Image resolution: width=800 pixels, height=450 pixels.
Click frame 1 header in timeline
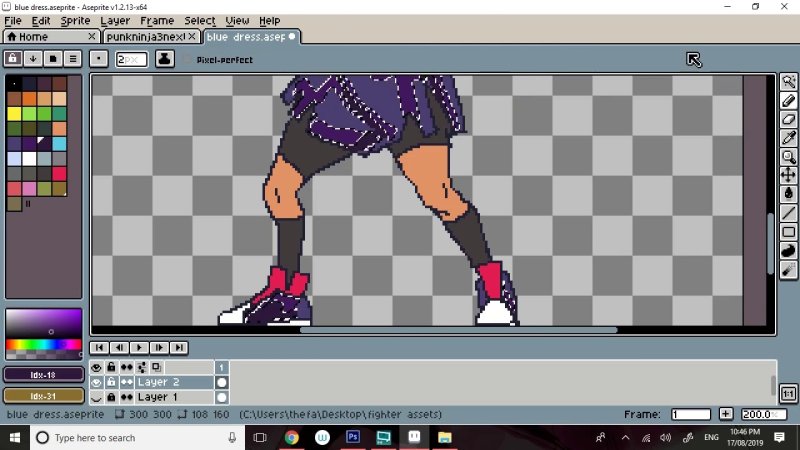tap(222, 367)
